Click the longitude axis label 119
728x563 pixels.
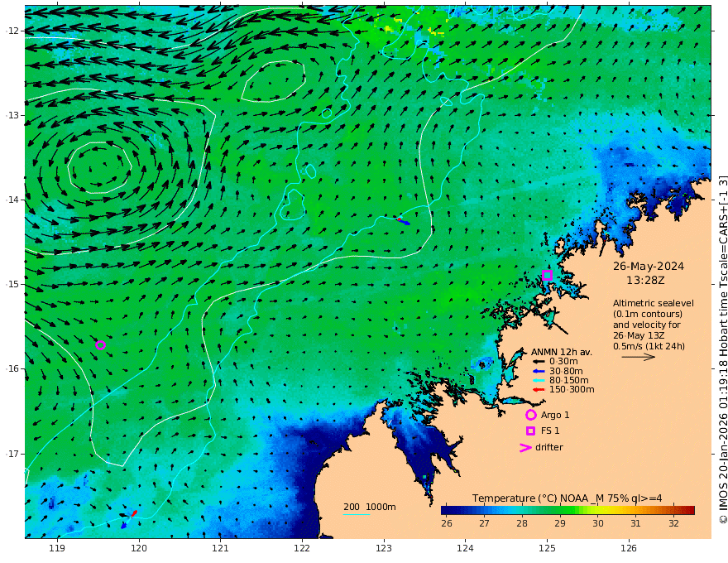pos(57,548)
